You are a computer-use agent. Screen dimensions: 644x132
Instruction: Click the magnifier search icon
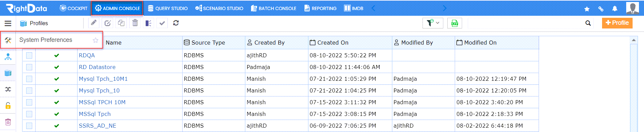click(x=588, y=23)
